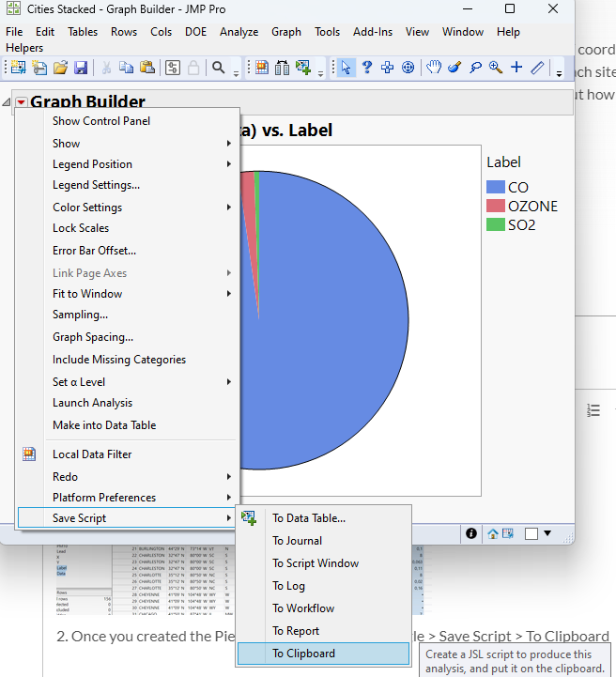
Task: Save script To Clipboard
Action: tap(323, 654)
